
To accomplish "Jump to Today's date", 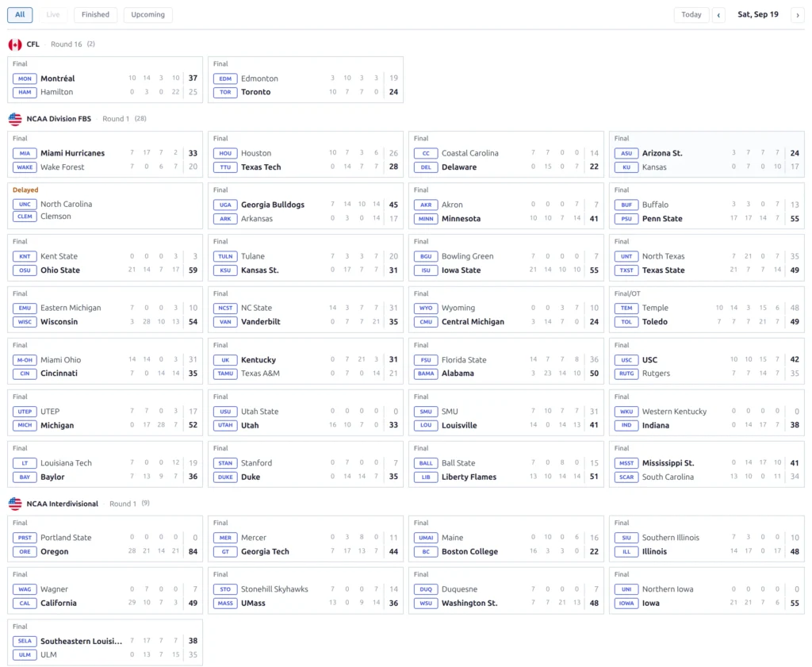I will point(691,14).
